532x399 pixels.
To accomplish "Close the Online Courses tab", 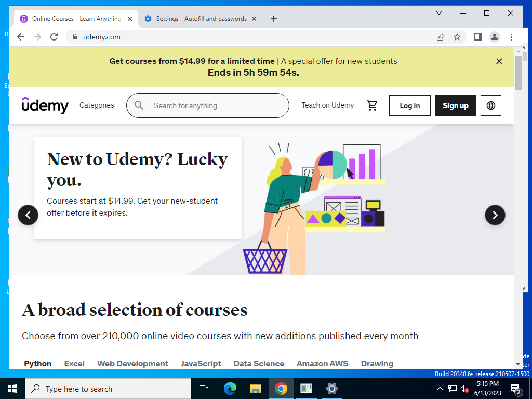I will (x=129, y=19).
